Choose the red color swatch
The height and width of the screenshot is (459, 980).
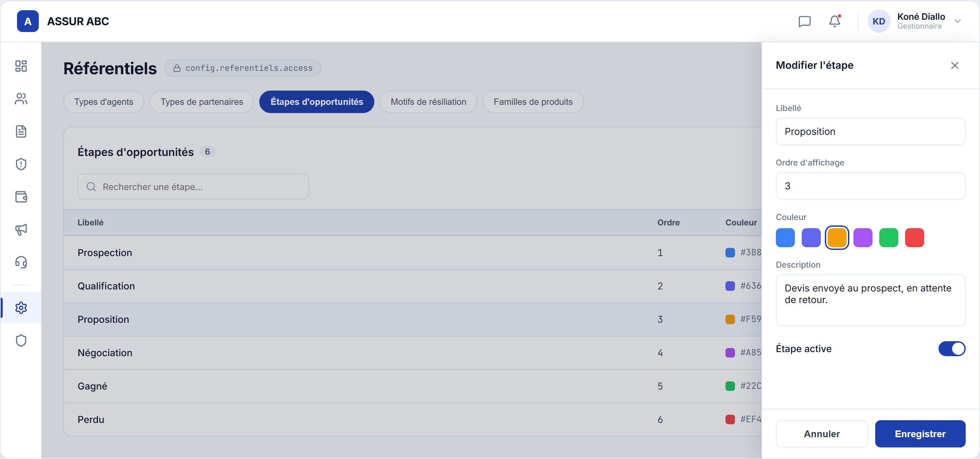(914, 238)
